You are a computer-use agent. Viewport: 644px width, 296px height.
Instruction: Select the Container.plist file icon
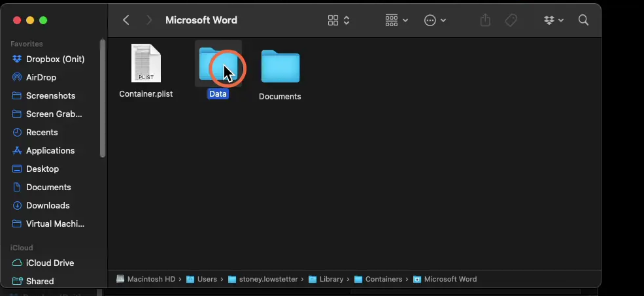(146, 63)
